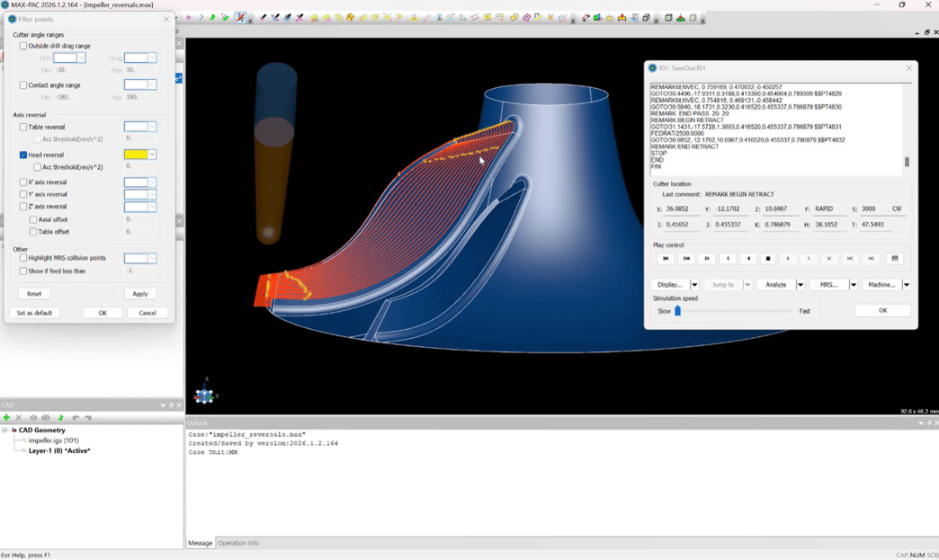Click the Simulation speed slider handle

(678, 310)
